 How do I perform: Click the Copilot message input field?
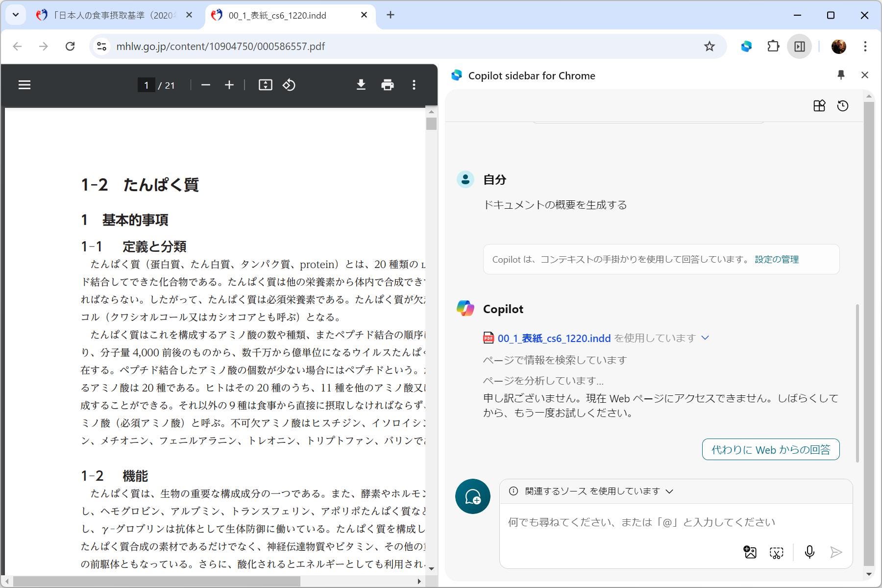tap(675, 522)
